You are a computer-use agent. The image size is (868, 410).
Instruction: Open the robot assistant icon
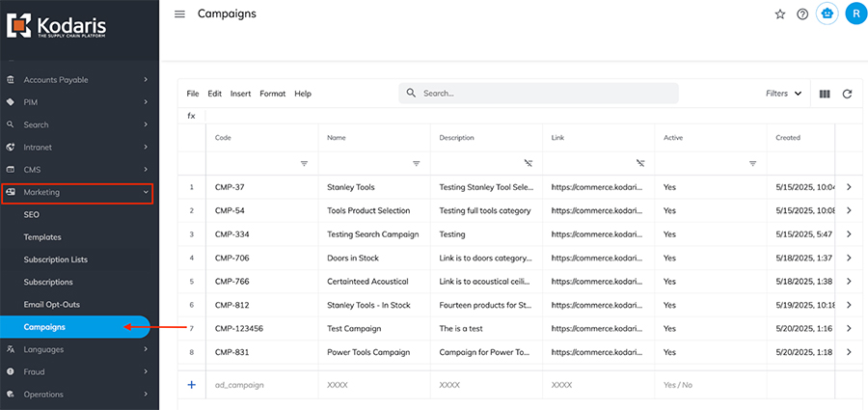[x=827, y=14]
